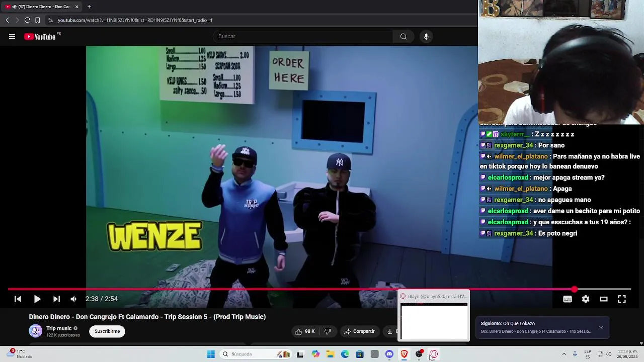
Task: Open Microsoft Store from taskbar
Action: click(360, 354)
